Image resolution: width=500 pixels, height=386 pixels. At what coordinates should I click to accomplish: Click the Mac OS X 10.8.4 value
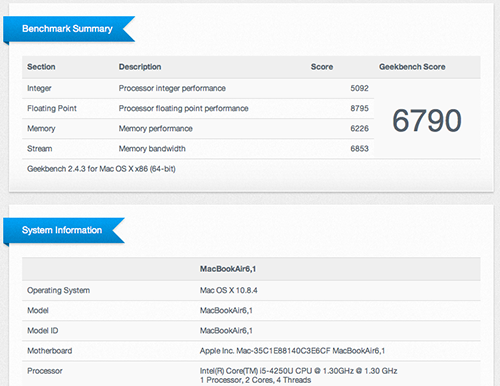click(x=229, y=291)
